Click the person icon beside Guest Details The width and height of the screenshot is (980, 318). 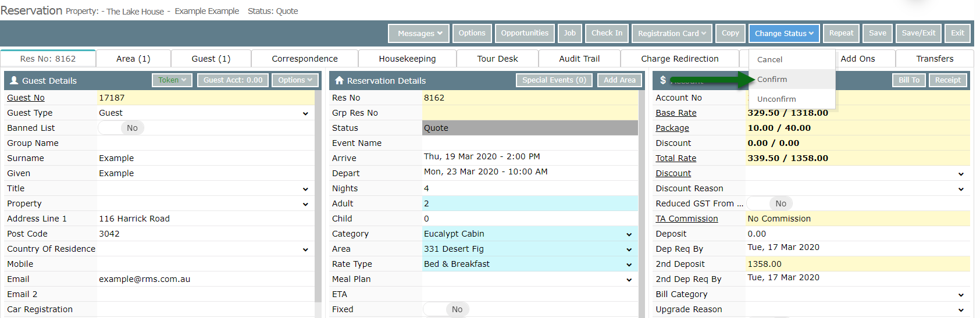(14, 81)
